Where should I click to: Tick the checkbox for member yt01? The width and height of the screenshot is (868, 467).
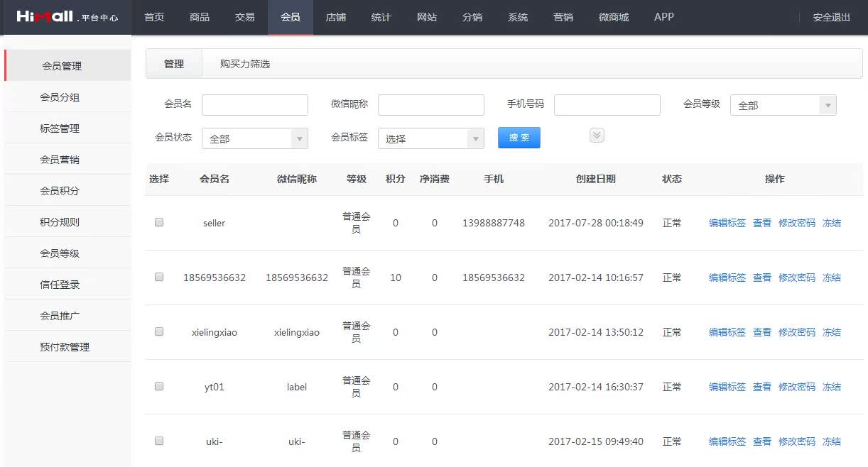(159, 386)
